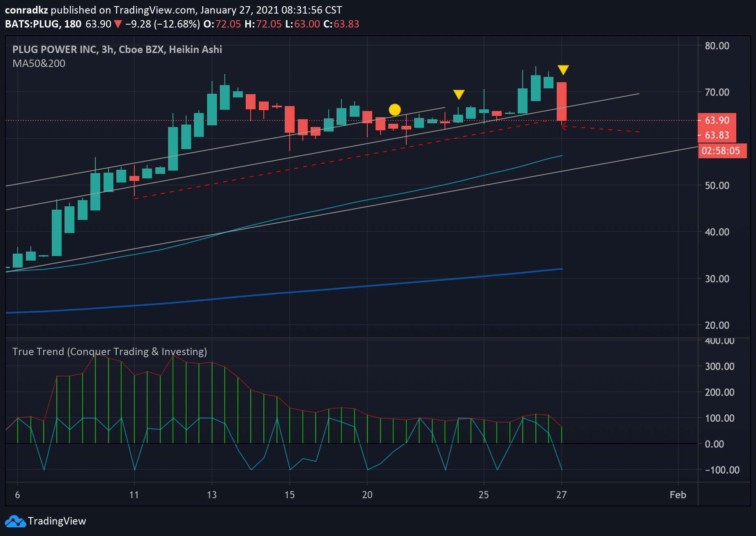Click the date label 6 on the time axis
The height and width of the screenshot is (536, 756).
[17, 495]
